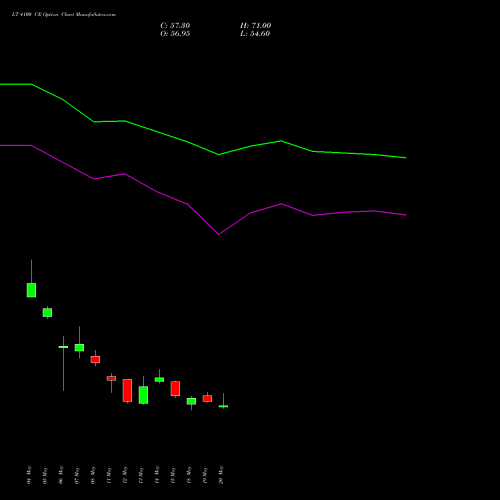Image resolution: width=500 pixels, height=500 pixels.
Task: Click the large red candlestick for 12 May
Action: pos(127,390)
